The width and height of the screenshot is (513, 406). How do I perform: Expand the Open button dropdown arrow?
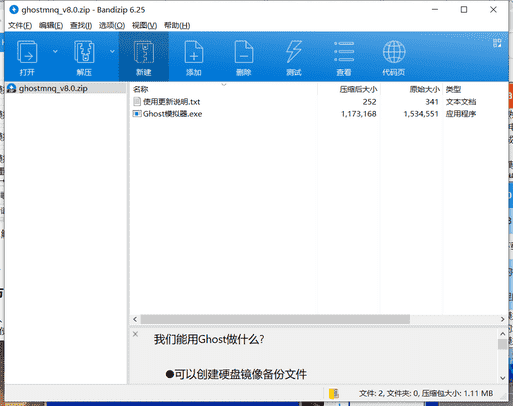(x=55, y=51)
